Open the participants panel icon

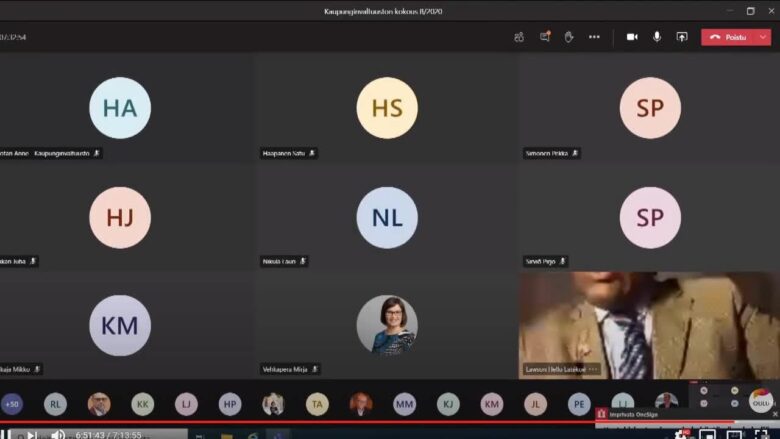click(x=519, y=37)
